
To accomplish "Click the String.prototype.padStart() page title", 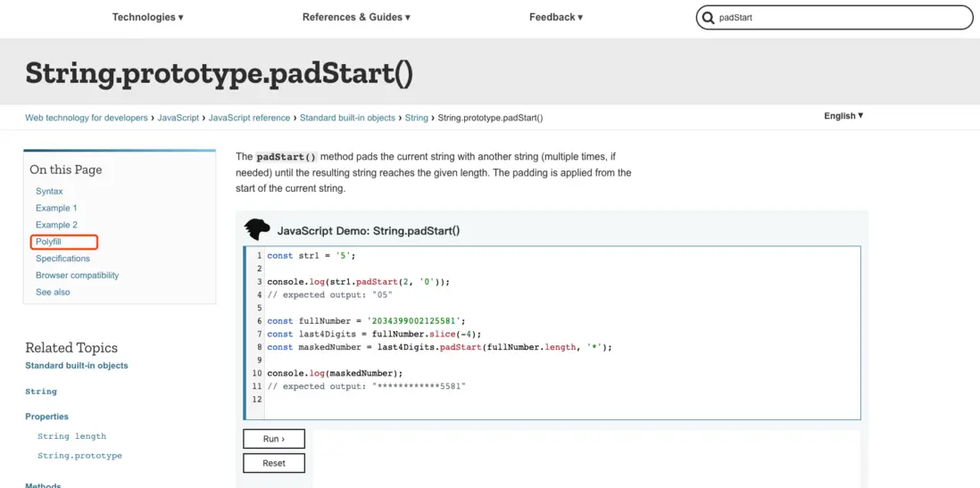I will [x=220, y=73].
